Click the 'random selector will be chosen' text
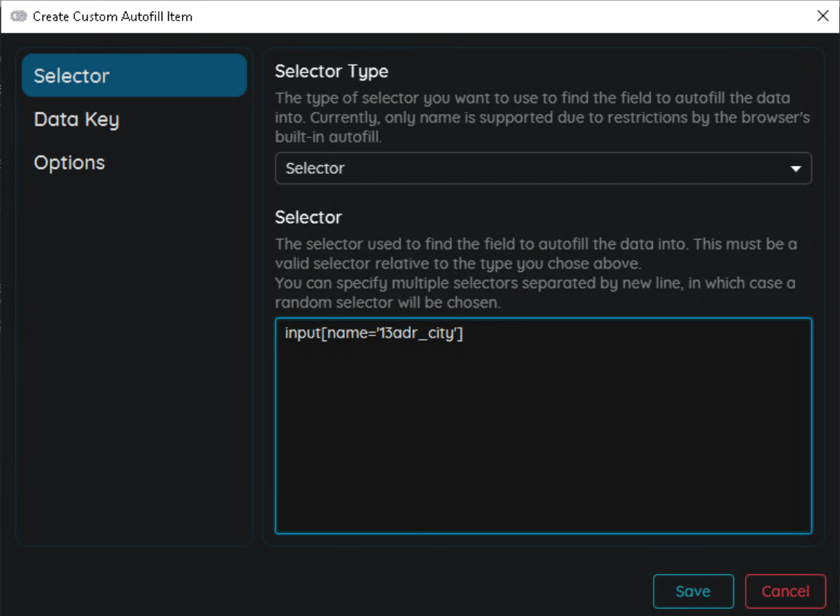This screenshot has height=616, width=840. 387,303
